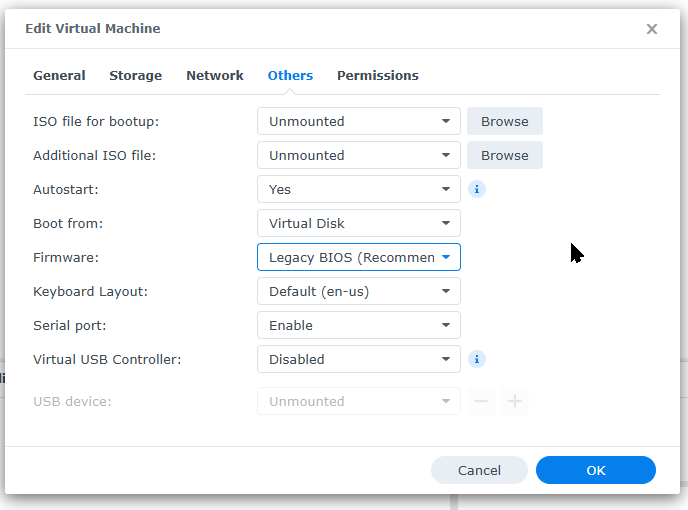
Task: Click the Cancel button
Action: [479, 470]
